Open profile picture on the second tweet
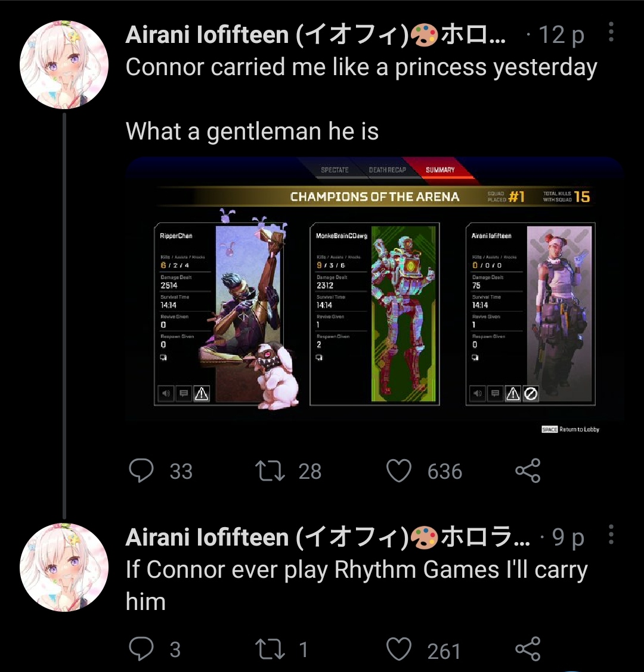644x672 pixels. [64, 567]
